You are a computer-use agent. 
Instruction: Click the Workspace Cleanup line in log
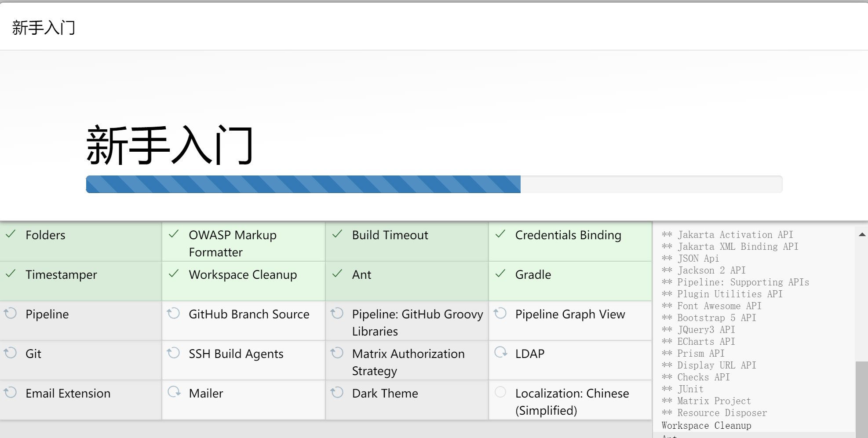706,425
